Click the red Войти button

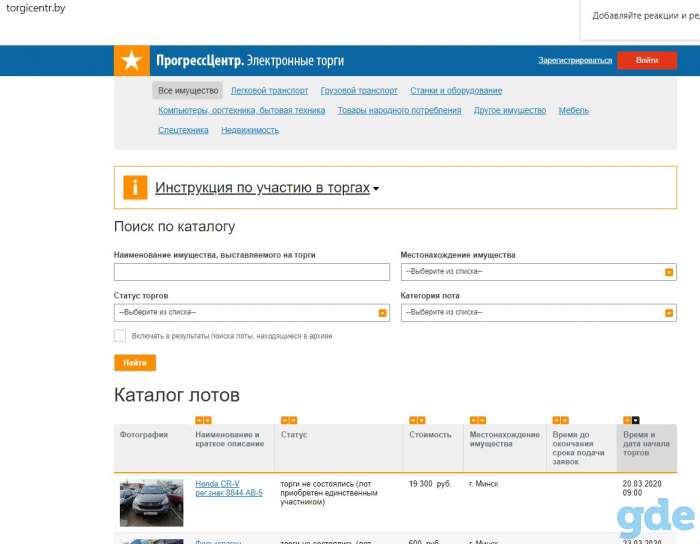click(647, 60)
